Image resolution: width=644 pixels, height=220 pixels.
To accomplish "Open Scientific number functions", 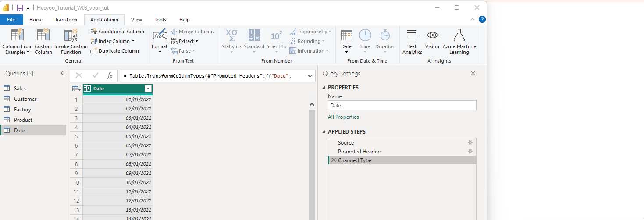I will coord(277,42).
